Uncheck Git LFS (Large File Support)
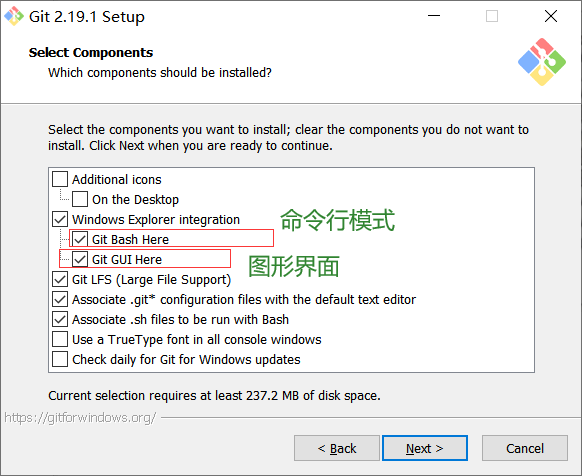Screen dimensions: 582x476 point(60,279)
